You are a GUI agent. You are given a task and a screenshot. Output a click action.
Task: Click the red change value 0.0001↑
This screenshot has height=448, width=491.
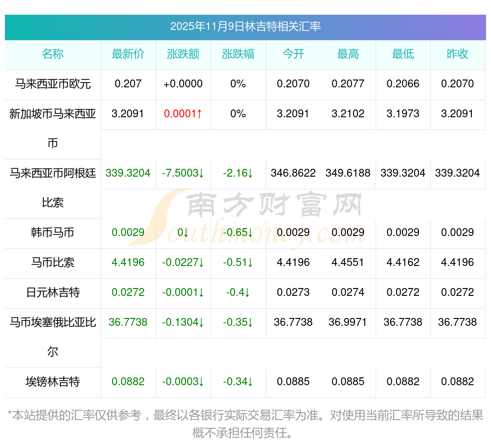(183, 113)
